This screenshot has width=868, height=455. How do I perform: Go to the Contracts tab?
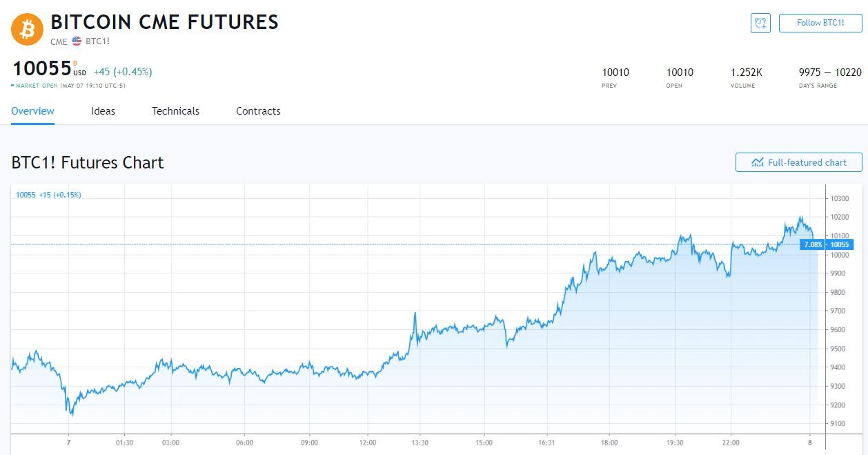click(258, 111)
